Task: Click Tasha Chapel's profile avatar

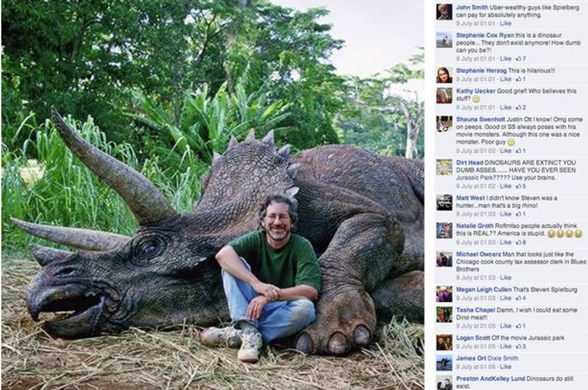Action: (x=444, y=314)
